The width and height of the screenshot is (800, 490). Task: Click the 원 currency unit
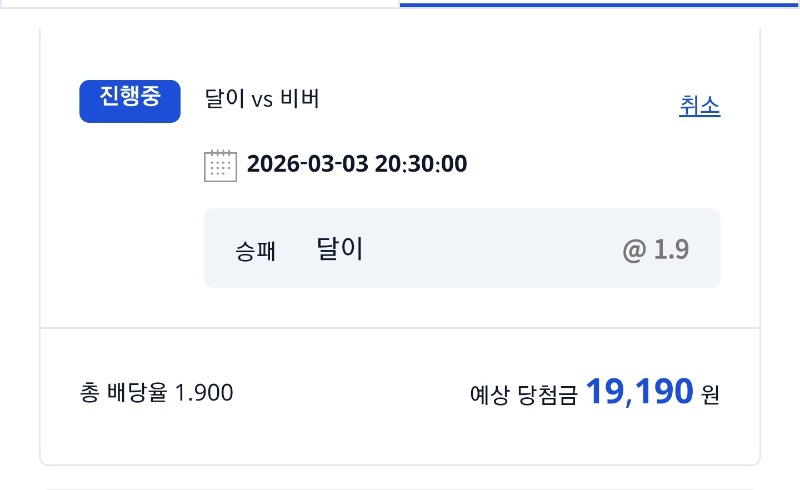coord(710,394)
